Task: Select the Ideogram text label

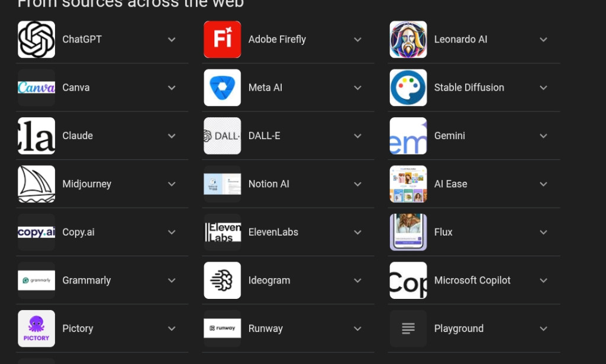Action: point(269,281)
